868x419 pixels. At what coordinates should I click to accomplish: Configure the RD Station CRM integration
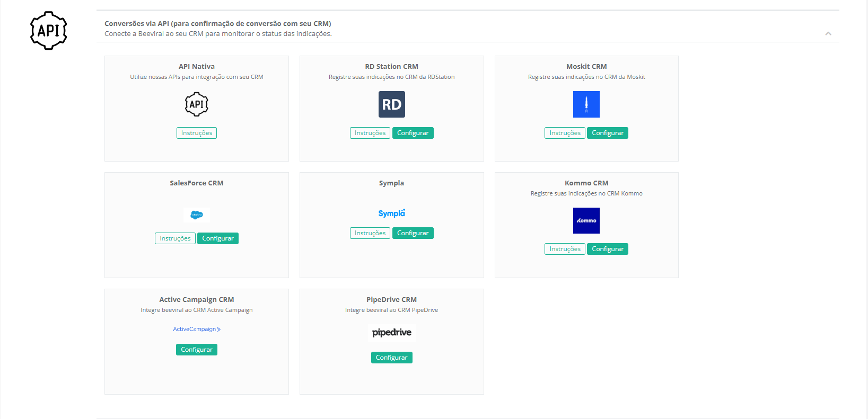click(x=413, y=133)
